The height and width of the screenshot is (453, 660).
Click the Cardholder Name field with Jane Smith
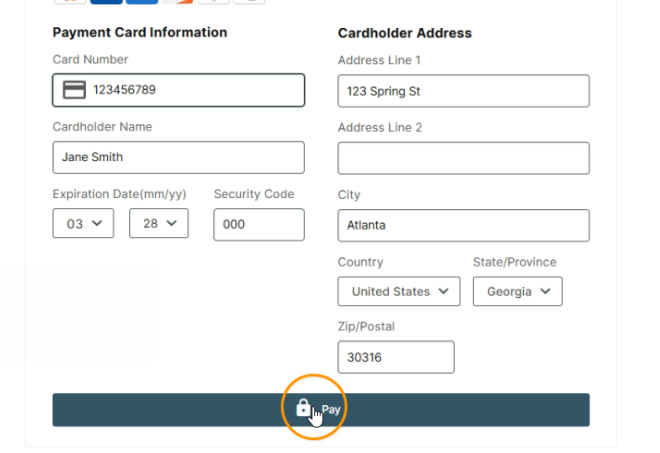point(178,157)
